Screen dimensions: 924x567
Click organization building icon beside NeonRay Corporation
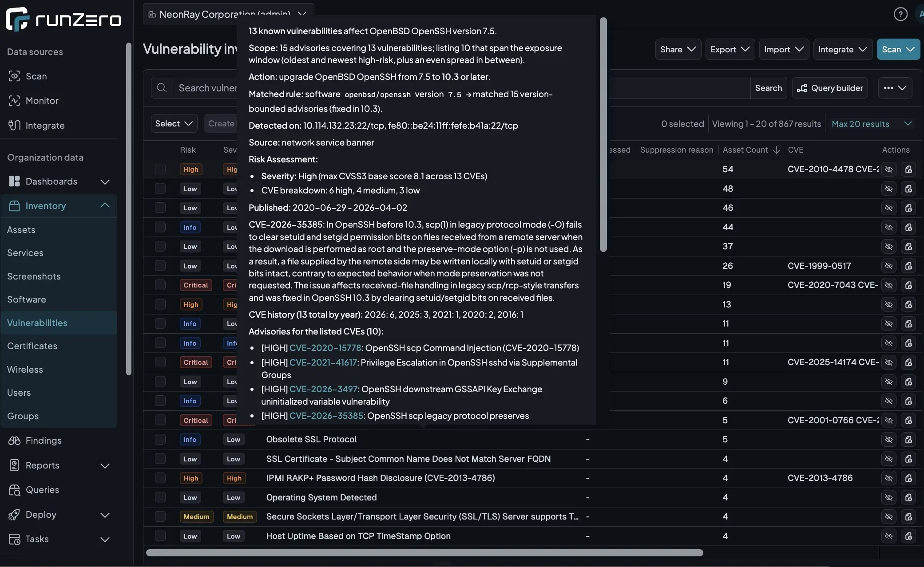pyautogui.click(x=152, y=14)
